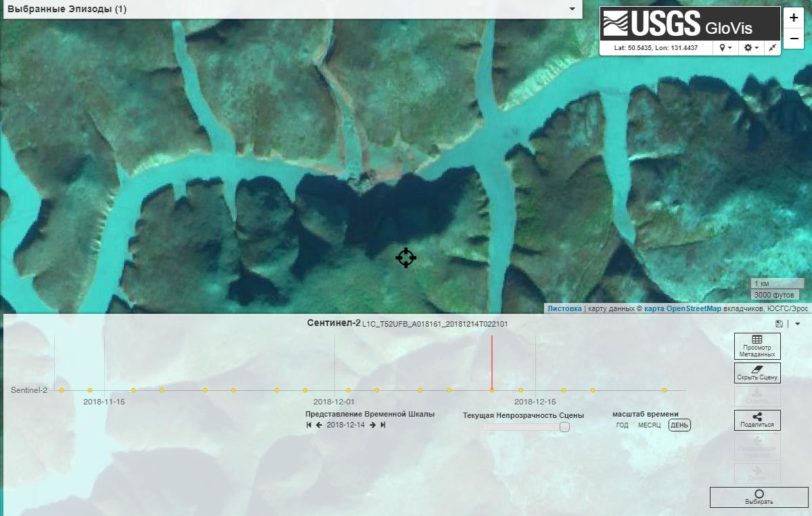
Task: Go to the previous scene date arrow
Action: click(x=319, y=425)
